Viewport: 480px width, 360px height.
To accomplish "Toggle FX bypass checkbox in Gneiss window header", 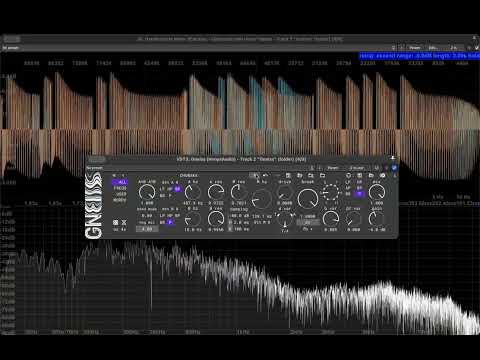I will (x=394, y=168).
